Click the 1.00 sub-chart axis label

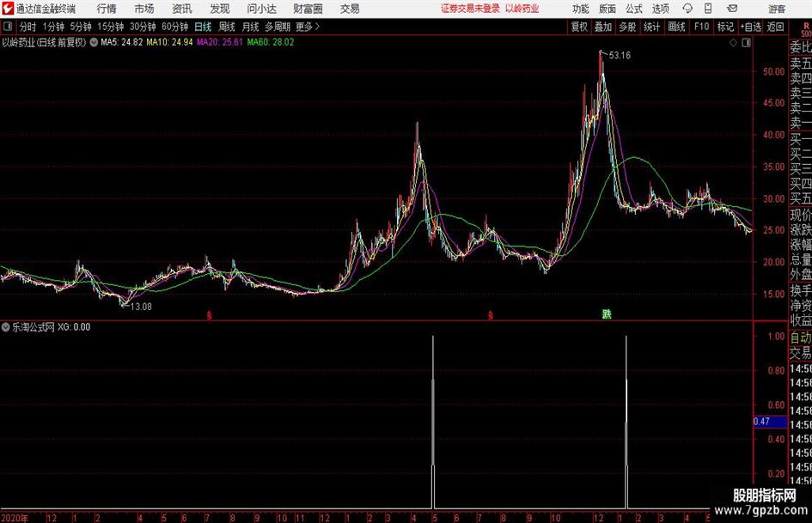coord(776,336)
